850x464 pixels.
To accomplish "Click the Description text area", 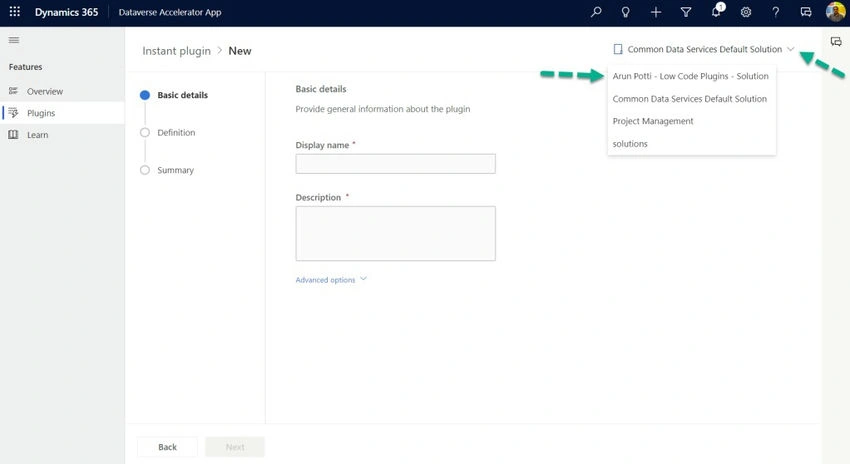I will (x=395, y=233).
